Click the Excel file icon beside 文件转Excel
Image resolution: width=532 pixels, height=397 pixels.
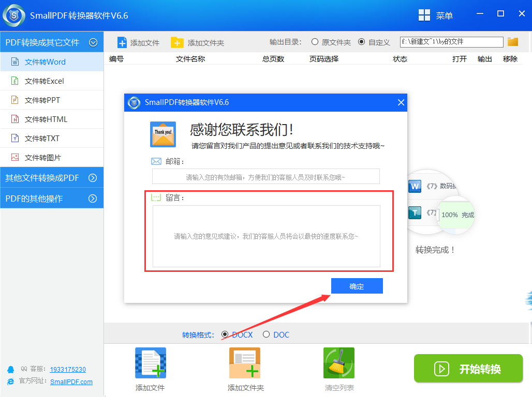(x=15, y=81)
